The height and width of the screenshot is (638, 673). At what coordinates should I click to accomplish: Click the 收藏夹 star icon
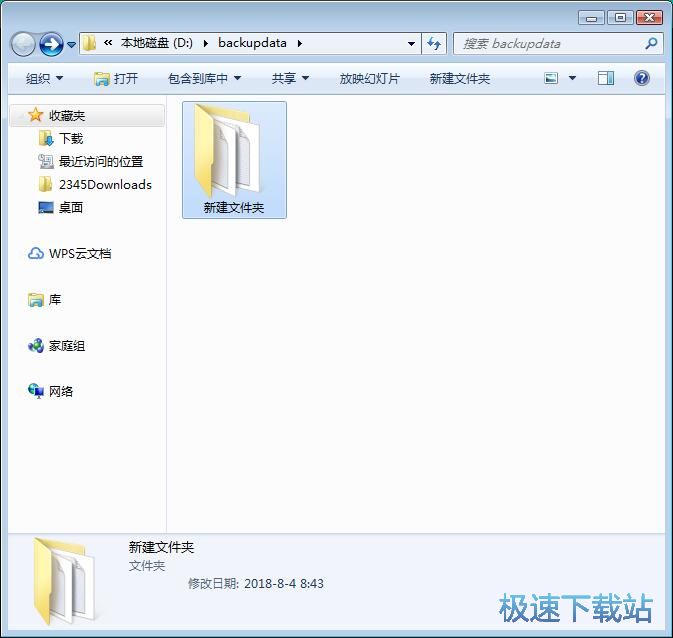coord(35,115)
